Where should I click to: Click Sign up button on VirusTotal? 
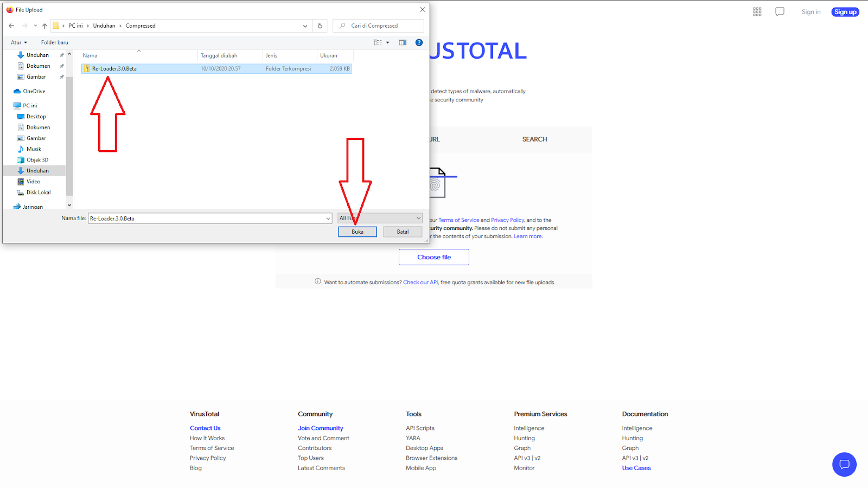[845, 12]
